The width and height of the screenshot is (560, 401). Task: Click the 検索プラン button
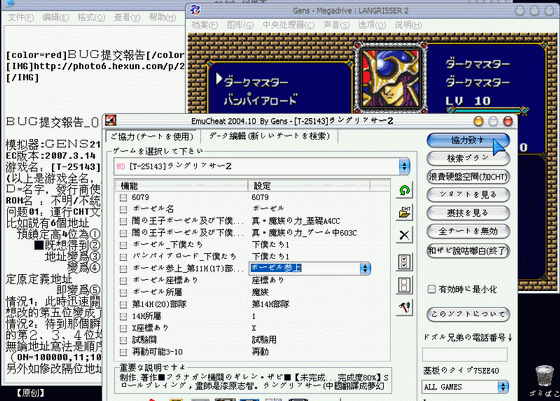click(x=468, y=158)
